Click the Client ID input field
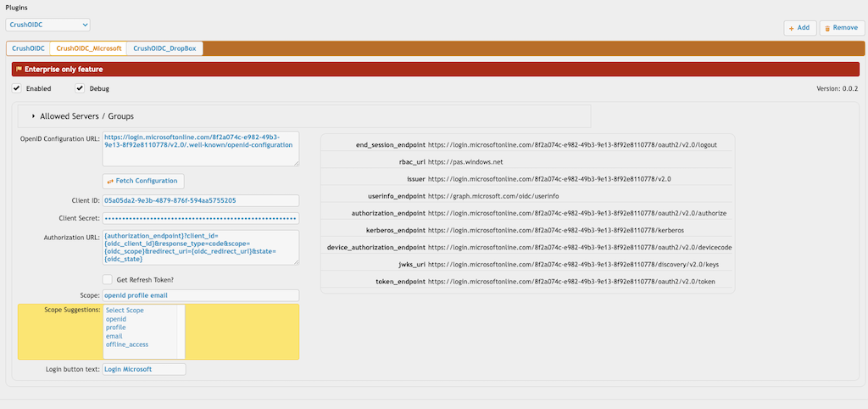The image size is (868, 409). [201, 200]
